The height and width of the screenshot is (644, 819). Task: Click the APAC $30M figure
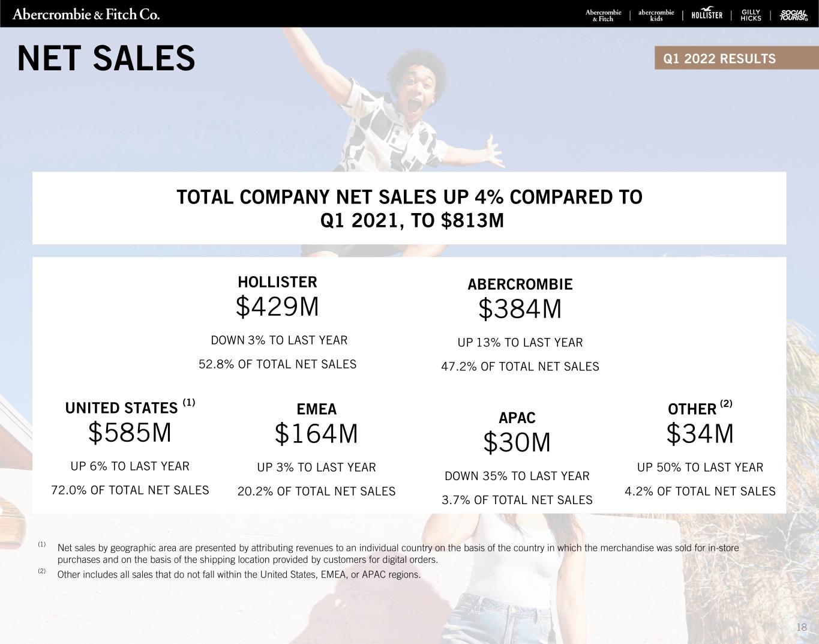pos(517,443)
